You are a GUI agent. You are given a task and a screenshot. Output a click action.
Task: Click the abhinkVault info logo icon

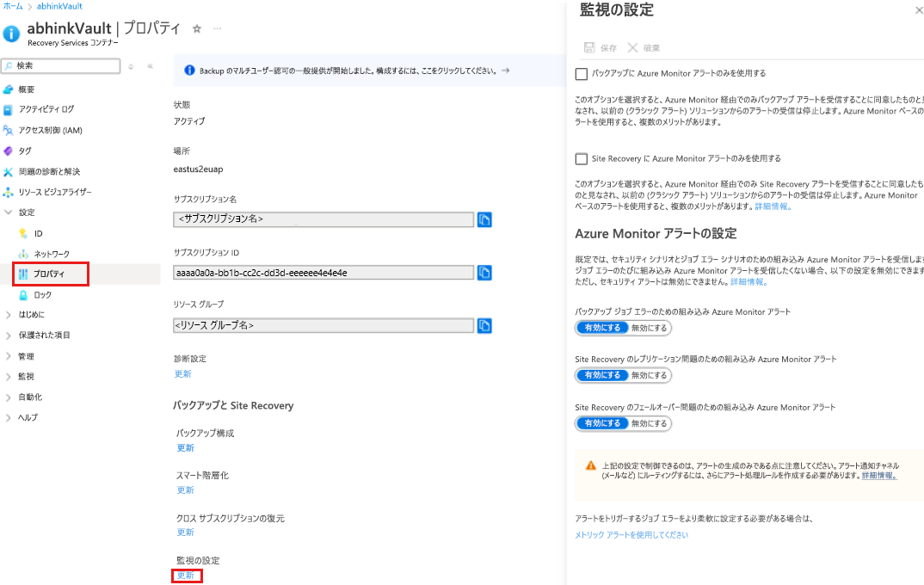[x=11, y=34]
